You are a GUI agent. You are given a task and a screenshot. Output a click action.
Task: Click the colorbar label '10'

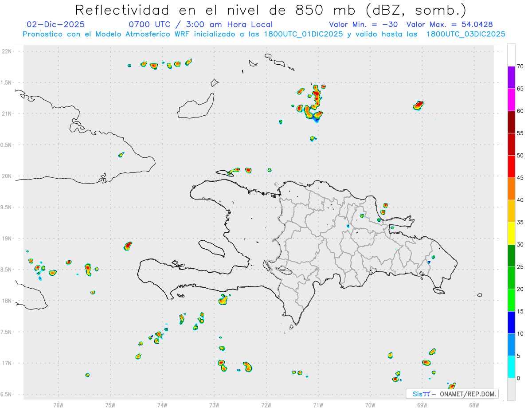(520, 334)
